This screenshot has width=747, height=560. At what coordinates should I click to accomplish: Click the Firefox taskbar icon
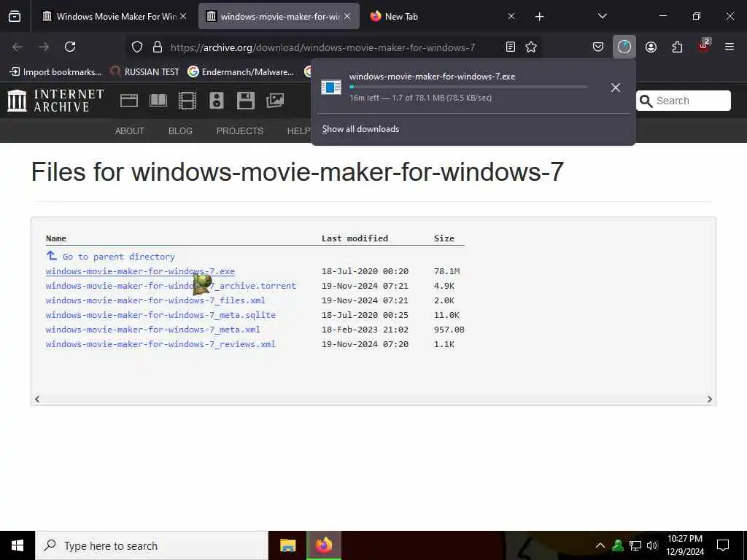coord(323,545)
